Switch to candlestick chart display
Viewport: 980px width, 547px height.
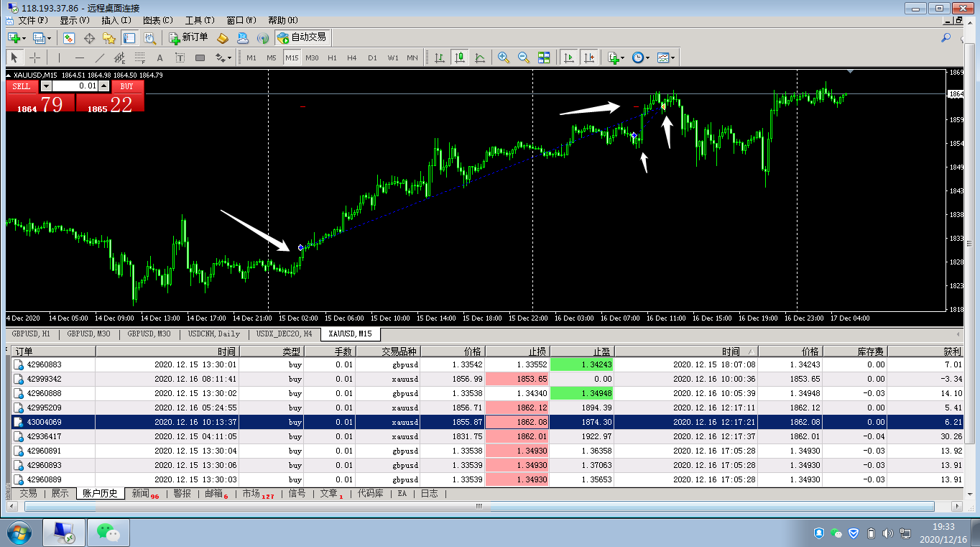tap(459, 58)
